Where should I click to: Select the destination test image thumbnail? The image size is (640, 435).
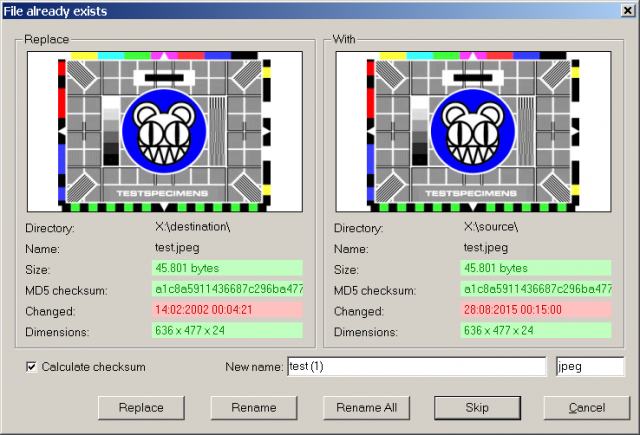(165, 131)
